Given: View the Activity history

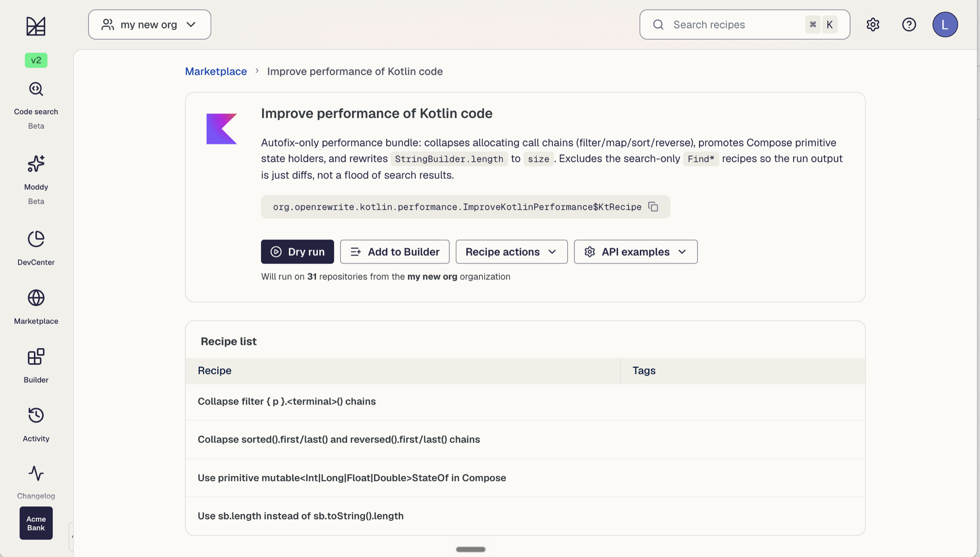Looking at the screenshot, I should [x=36, y=425].
